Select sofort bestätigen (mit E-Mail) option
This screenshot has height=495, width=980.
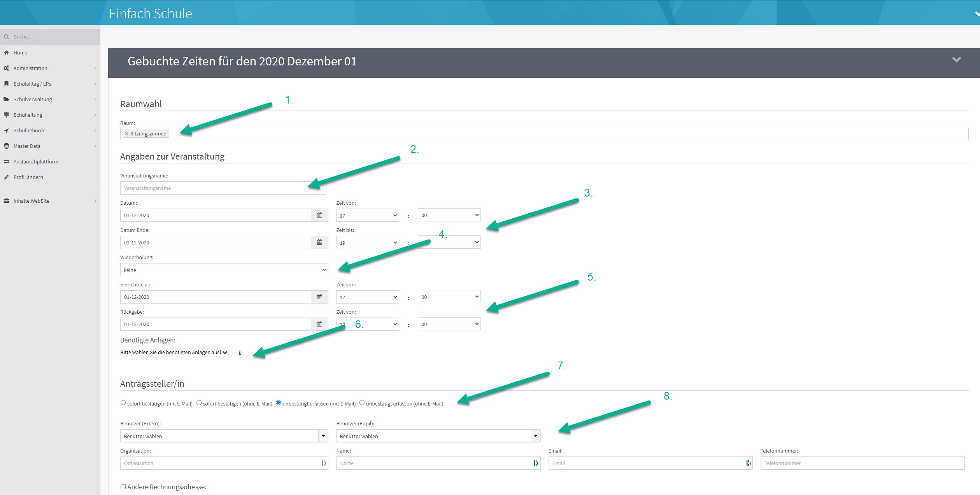(x=123, y=403)
